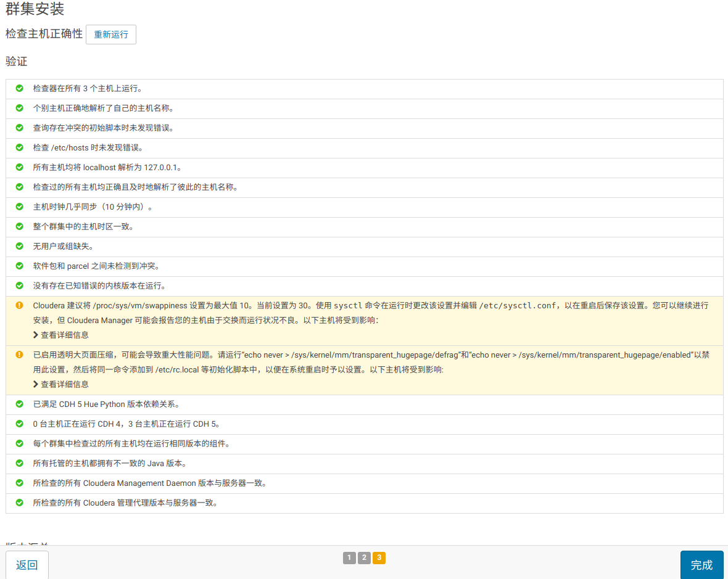Expand 查看详细信息 under swappiness warning
The height and width of the screenshot is (579, 728).
[x=61, y=335]
